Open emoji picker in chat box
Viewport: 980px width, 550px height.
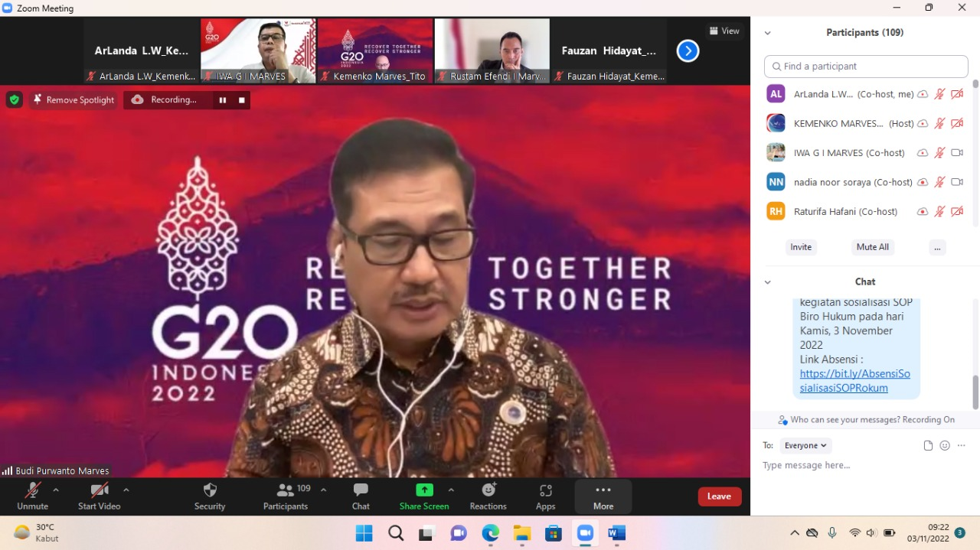point(945,445)
